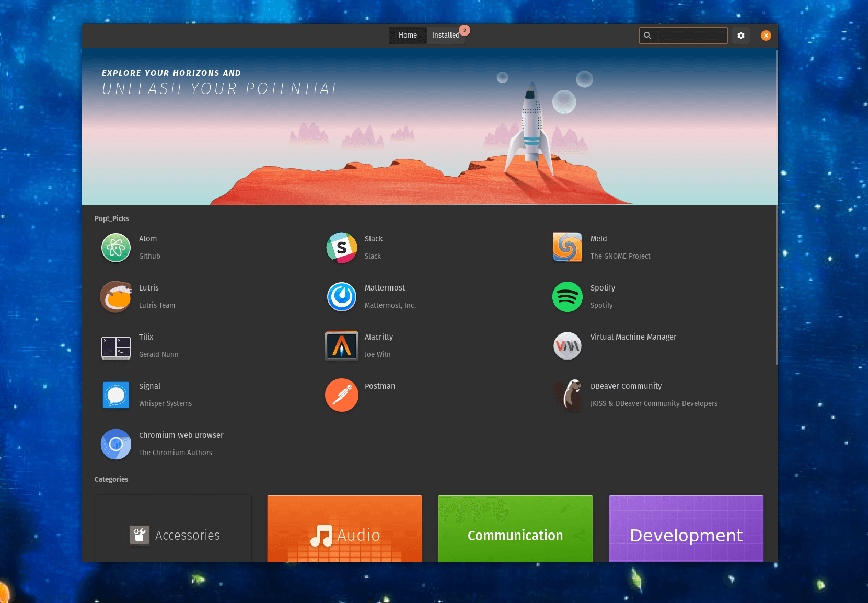Image resolution: width=868 pixels, height=603 pixels.
Task: Switch to the Installed tab
Action: click(446, 36)
